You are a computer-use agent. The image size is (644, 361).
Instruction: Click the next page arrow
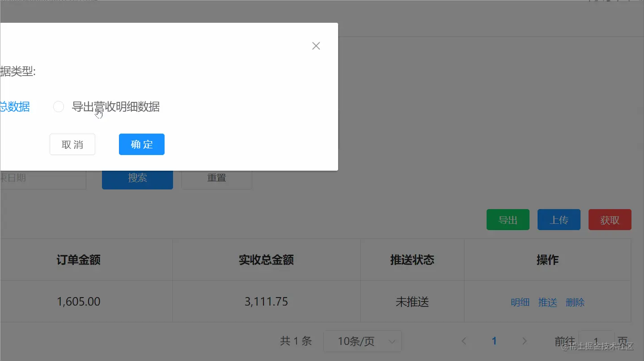coord(524,340)
